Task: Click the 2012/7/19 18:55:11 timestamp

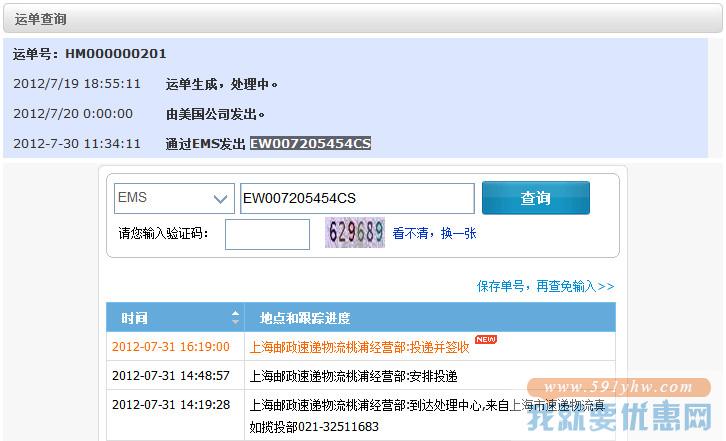Action: click(77, 84)
